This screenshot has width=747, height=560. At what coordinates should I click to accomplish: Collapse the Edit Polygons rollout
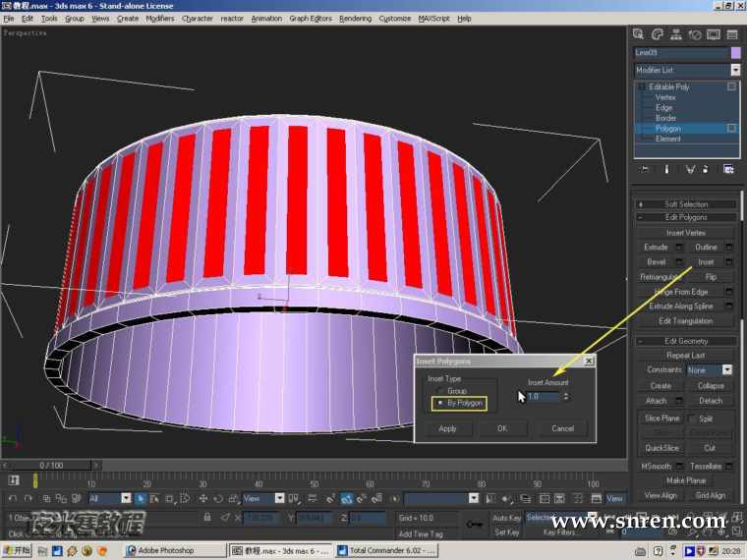685,217
